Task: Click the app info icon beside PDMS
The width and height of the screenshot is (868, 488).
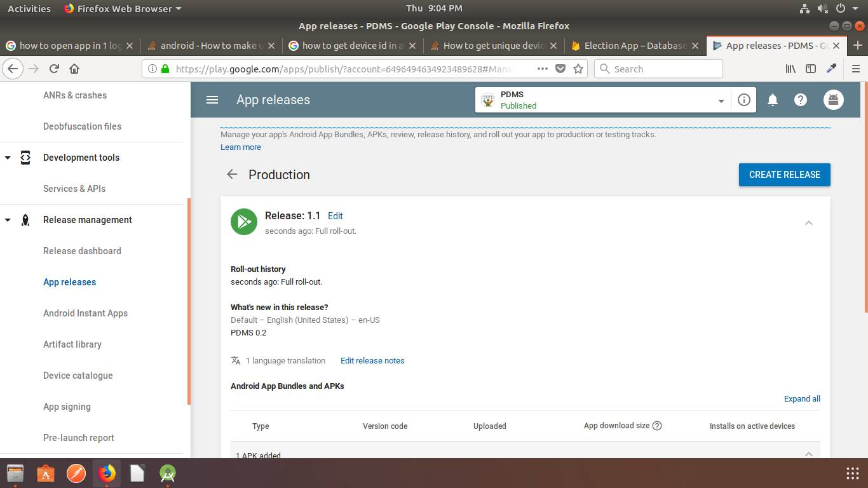Action: (x=744, y=100)
